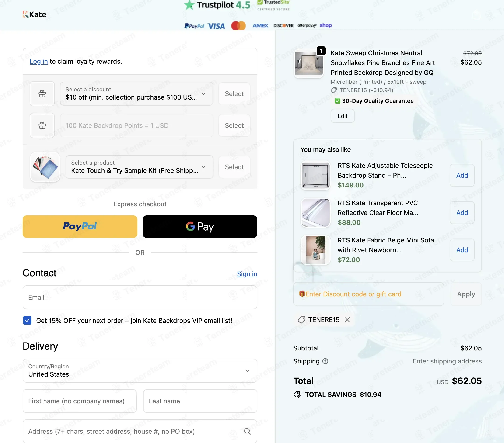
Task: Click the tag icon next to TENERE15 chip
Action: pyautogui.click(x=301, y=320)
